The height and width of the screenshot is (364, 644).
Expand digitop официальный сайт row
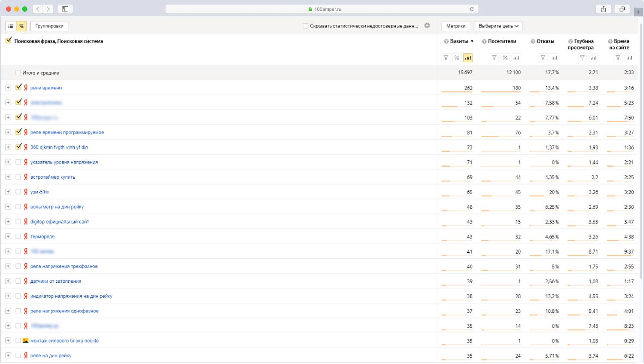tap(8, 221)
